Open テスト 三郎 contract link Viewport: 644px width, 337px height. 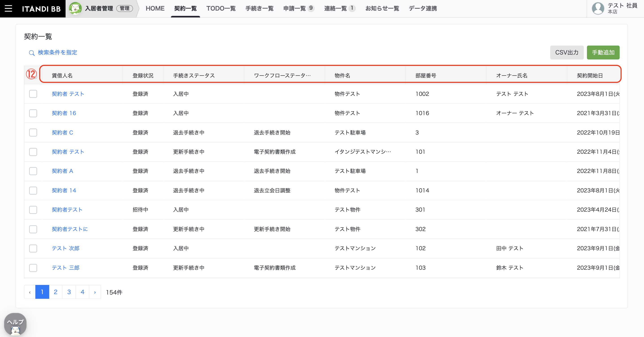(66, 268)
